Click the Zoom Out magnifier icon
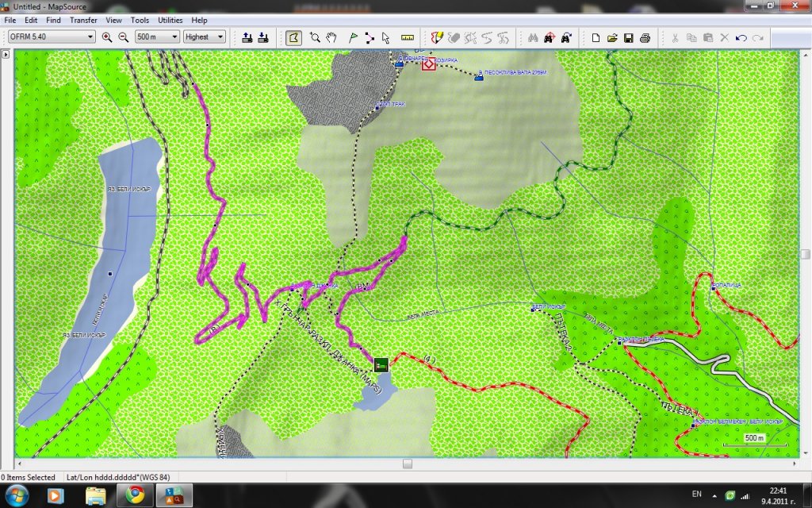Viewport: 812px width, 508px height. [x=123, y=37]
